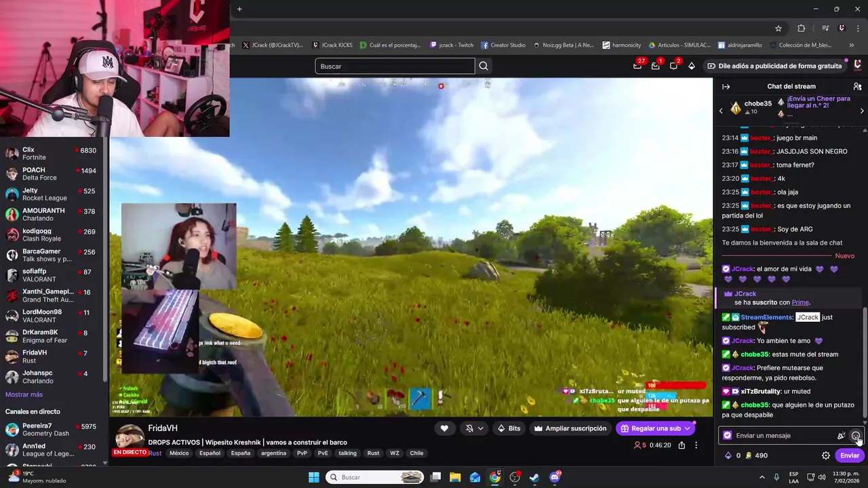Select the talking stream tag
Image resolution: width=868 pixels, height=488 pixels.
pyautogui.click(x=347, y=453)
